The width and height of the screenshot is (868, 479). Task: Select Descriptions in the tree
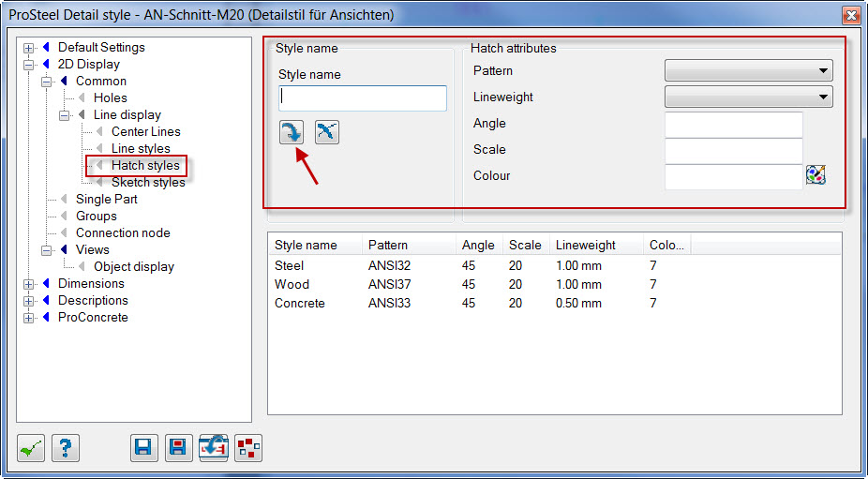tap(93, 301)
